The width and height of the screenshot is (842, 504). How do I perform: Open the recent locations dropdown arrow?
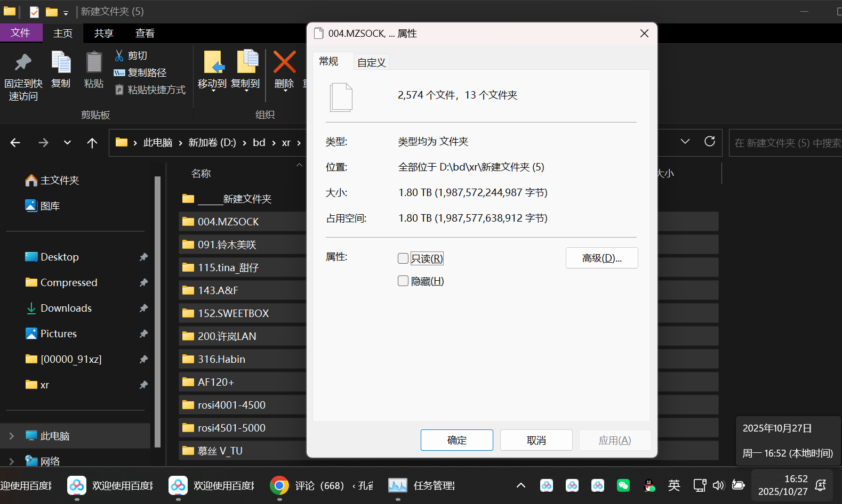67,143
